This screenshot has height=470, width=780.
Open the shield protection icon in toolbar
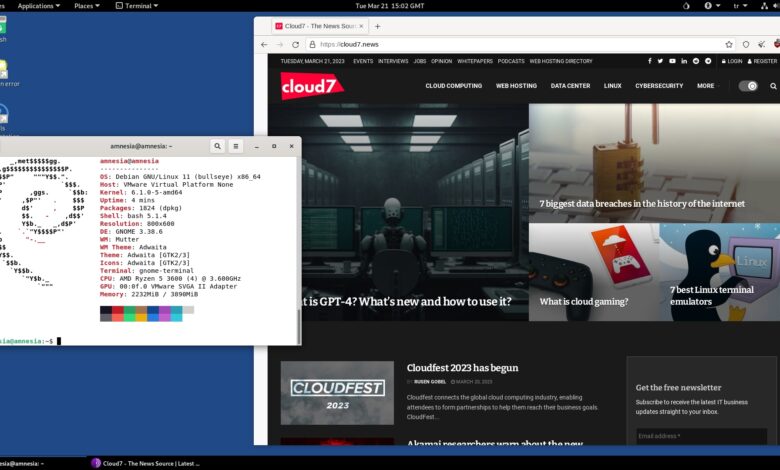(x=746, y=44)
